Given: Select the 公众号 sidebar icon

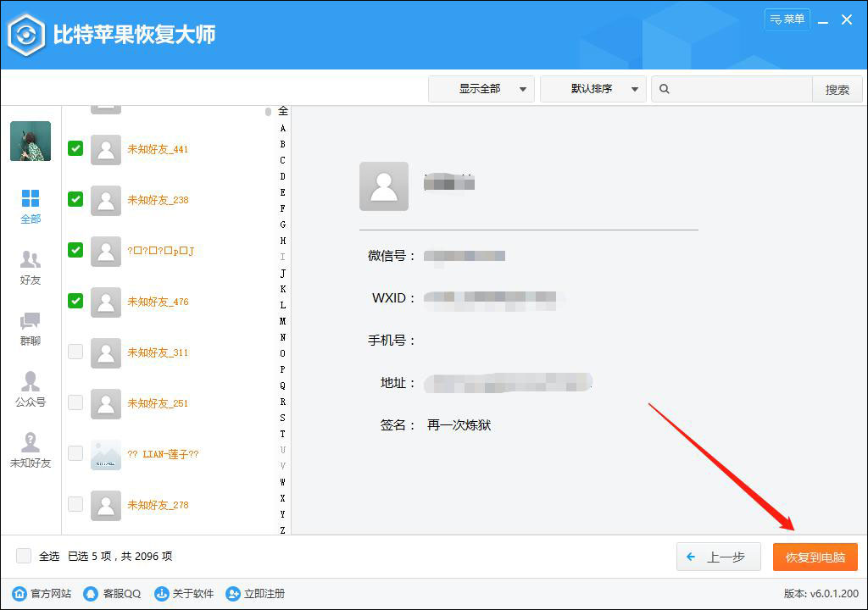Looking at the screenshot, I should (x=31, y=388).
